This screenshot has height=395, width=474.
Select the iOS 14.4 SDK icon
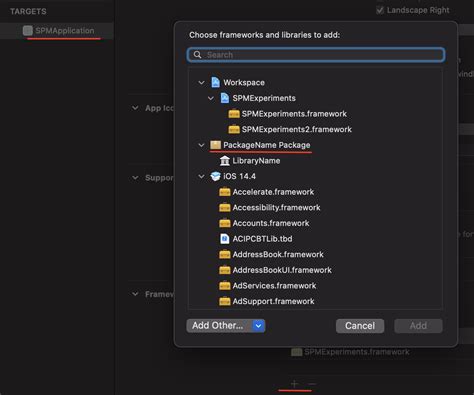point(215,176)
